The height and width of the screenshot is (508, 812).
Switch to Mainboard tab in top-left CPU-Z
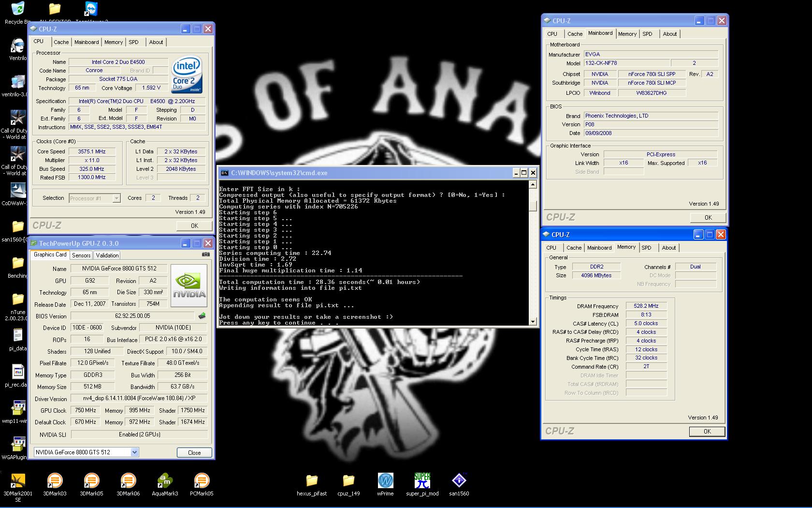pos(87,42)
